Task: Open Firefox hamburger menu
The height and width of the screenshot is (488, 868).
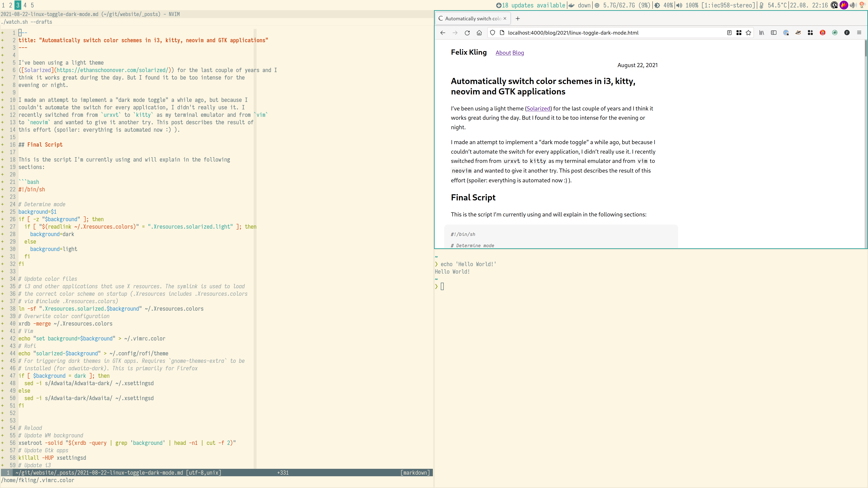Action: (859, 33)
